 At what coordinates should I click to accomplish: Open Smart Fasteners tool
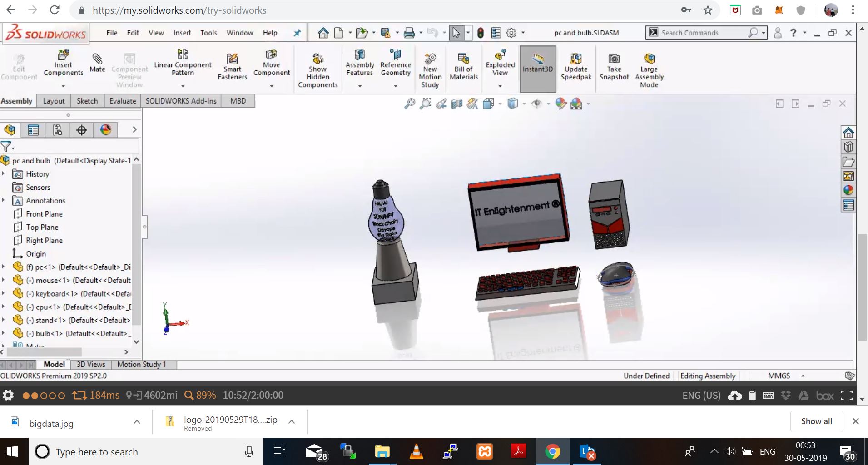click(232, 66)
